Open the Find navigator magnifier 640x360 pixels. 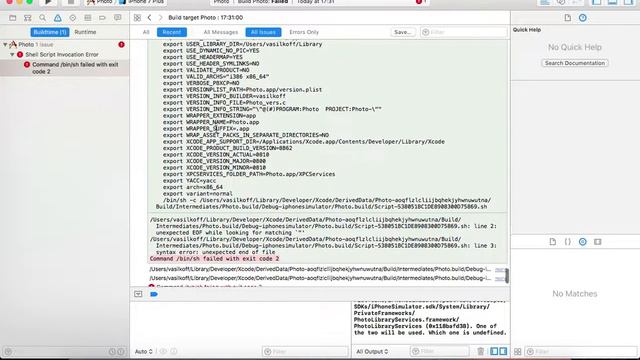coord(42,18)
